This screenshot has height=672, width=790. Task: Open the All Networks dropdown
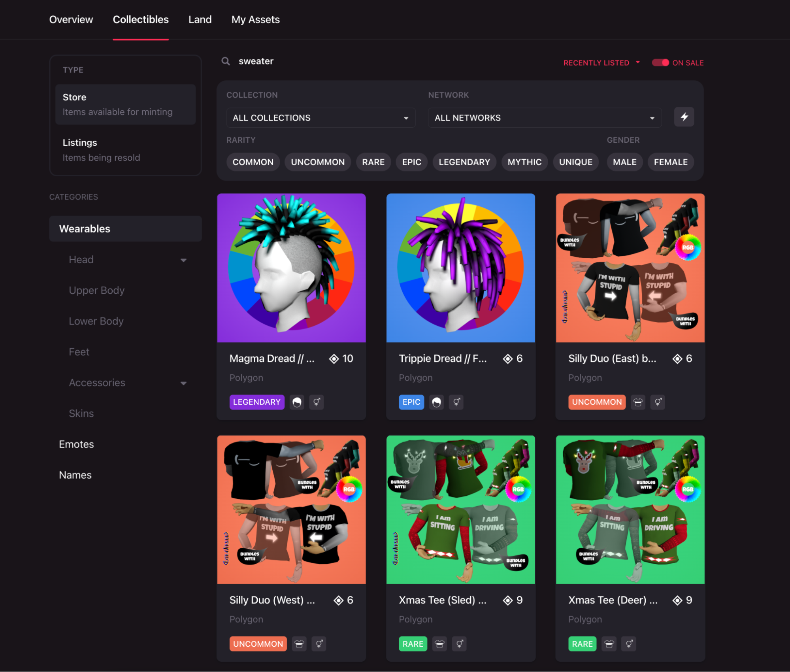(x=545, y=118)
